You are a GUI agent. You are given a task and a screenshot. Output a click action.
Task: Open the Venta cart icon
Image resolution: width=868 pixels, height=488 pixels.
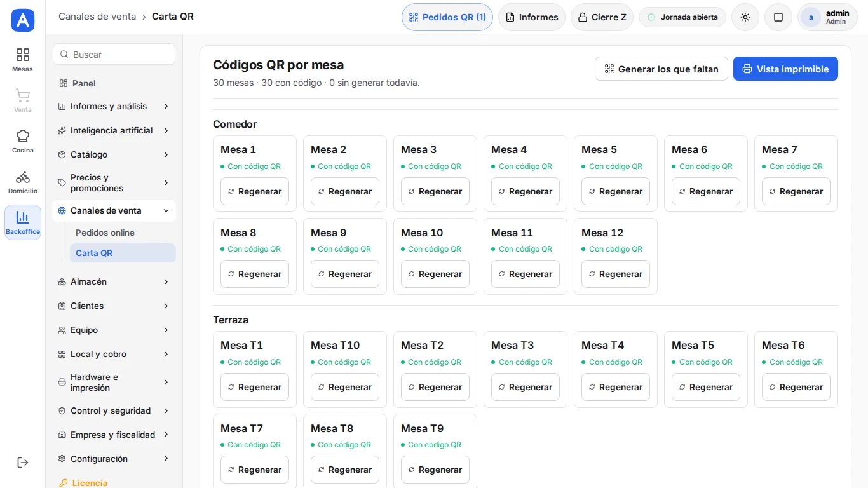click(x=23, y=95)
